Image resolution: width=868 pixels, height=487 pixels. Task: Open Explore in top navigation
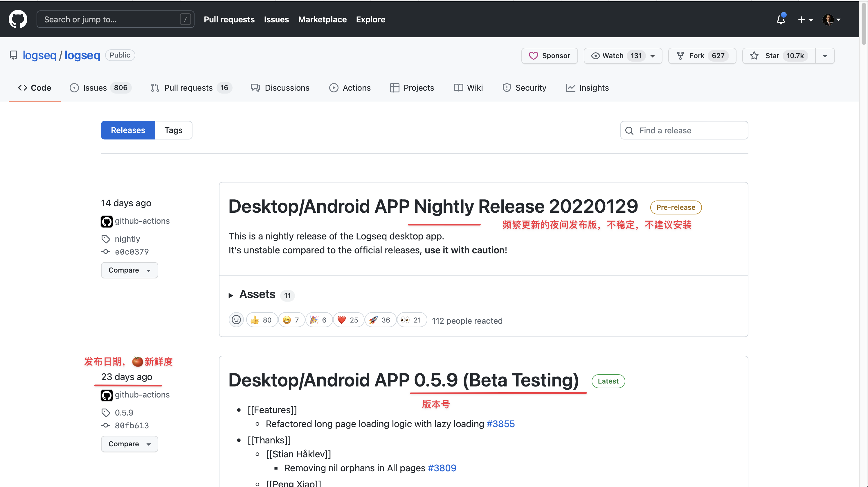point(371,19)
